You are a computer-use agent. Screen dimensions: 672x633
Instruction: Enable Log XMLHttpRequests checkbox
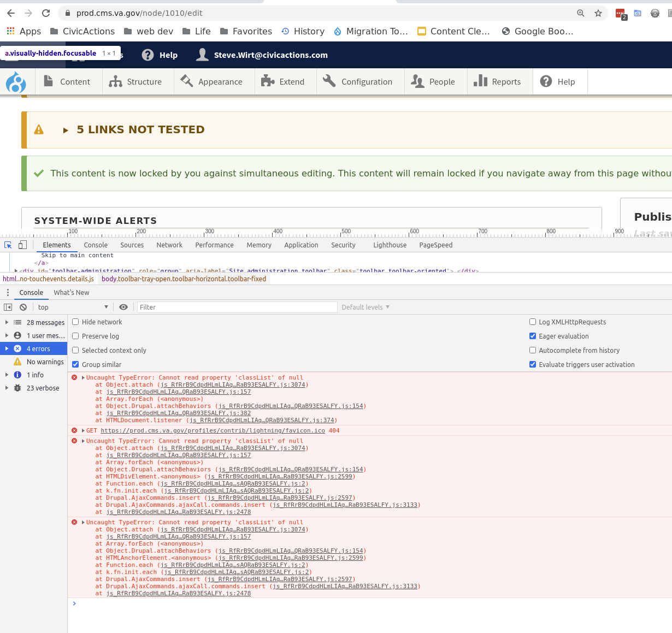point(533,322)
